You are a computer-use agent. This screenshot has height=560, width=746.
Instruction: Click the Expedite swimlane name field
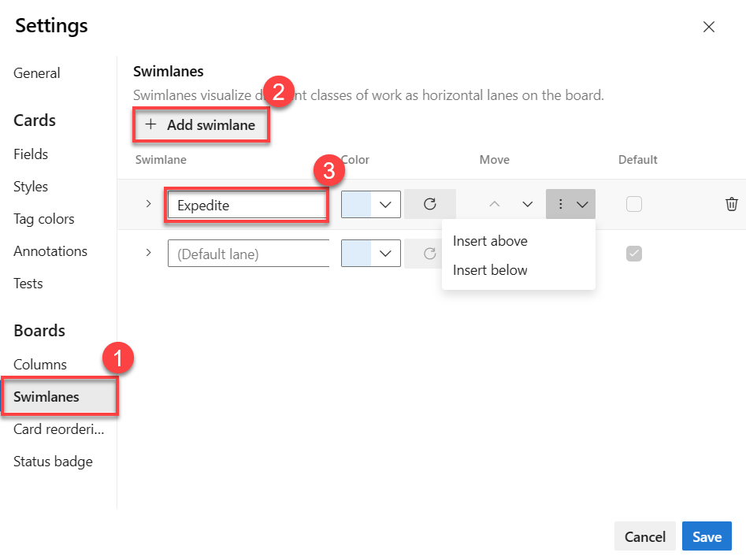point(247,206)
